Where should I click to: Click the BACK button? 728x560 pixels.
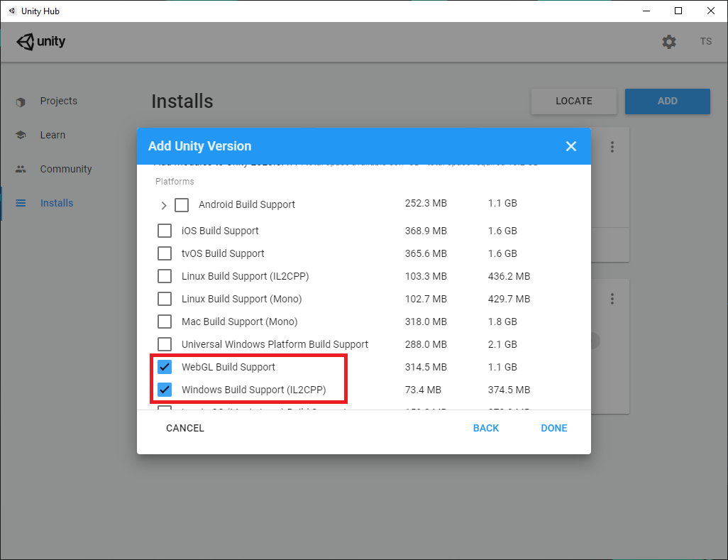point(485,428)
